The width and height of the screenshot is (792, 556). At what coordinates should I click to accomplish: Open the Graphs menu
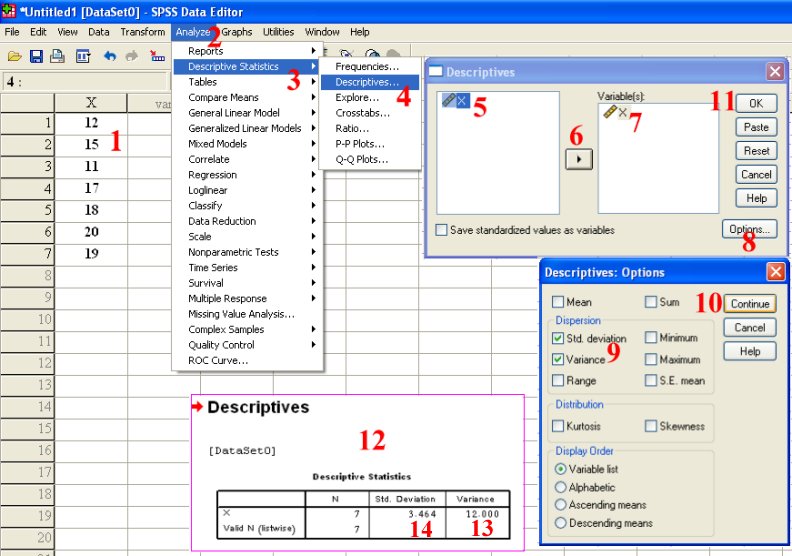tap(236, 32)
